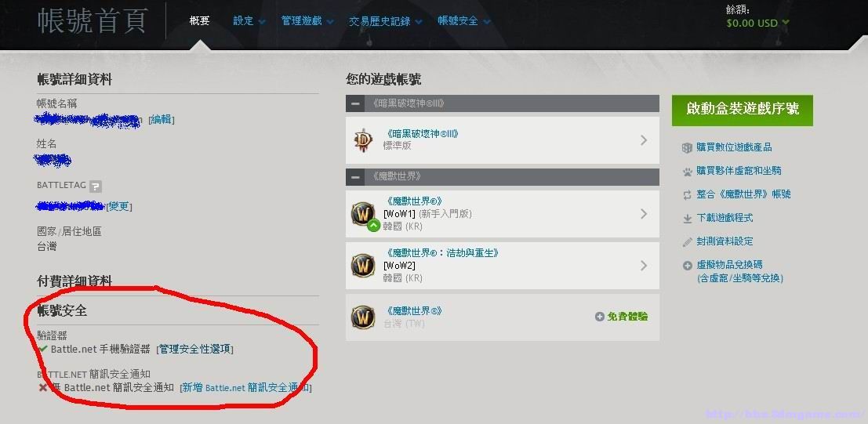Click the 下載遊戲程式 download arrow icon
This screenshot has width=868, height=424.
pyautogui.click(x=688, y=218)
